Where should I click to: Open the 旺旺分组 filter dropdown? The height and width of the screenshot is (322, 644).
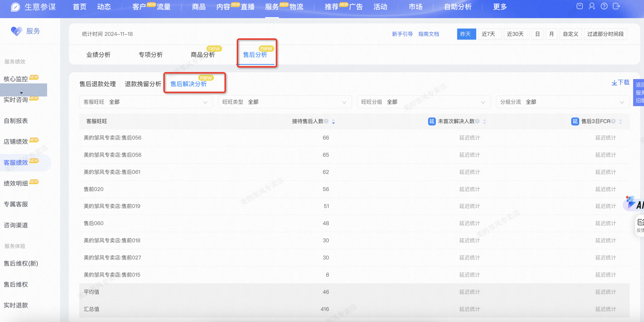pyautogui.click(x=424, y=102)
